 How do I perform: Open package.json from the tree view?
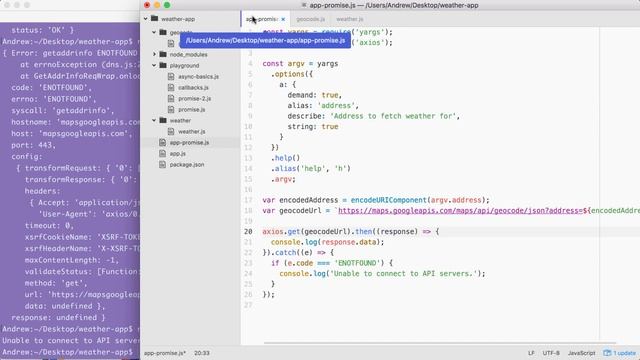[187, 164]
